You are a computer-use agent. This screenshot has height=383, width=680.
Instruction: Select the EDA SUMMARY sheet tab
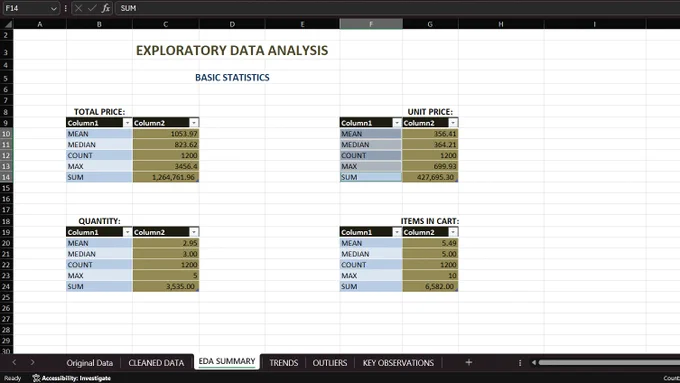coord(227,361)
